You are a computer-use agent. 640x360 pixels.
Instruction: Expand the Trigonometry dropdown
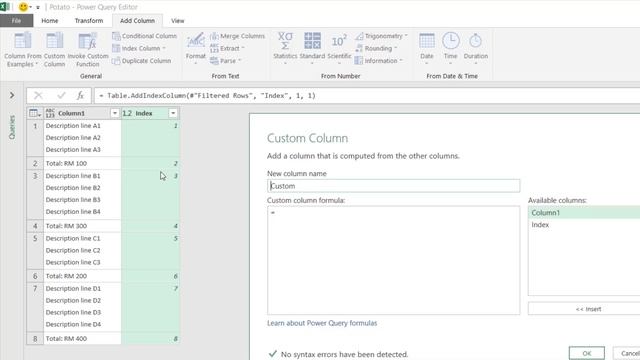click(x=381, y=36)
